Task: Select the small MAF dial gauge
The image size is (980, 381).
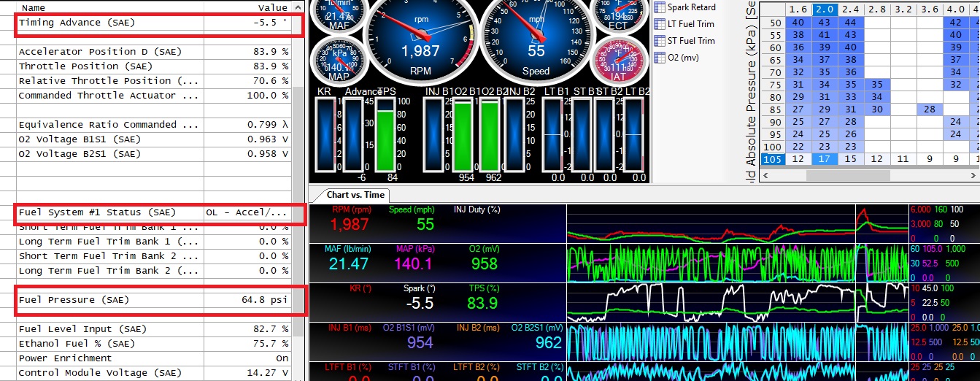Action: [x=338, y=15]
